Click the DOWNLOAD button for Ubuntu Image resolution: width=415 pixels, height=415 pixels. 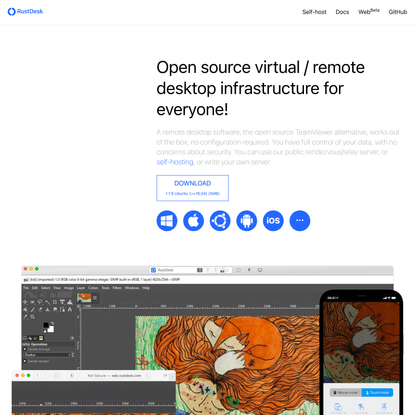click(192, 188)
